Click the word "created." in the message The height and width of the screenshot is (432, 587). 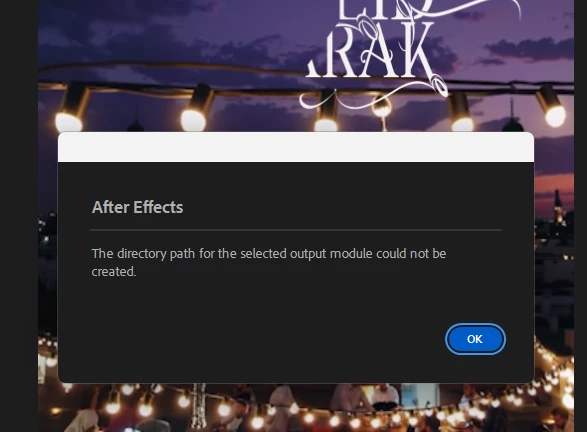(x=114, y=271)
